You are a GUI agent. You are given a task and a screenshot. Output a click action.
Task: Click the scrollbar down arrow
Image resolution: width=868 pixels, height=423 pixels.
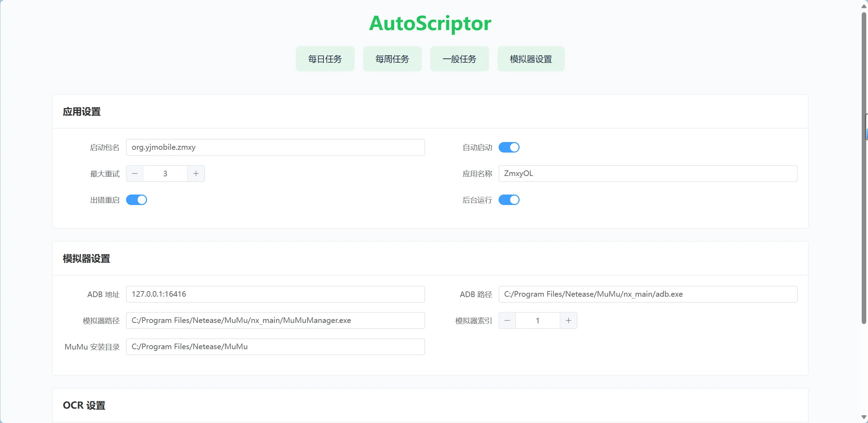(864, 417)
